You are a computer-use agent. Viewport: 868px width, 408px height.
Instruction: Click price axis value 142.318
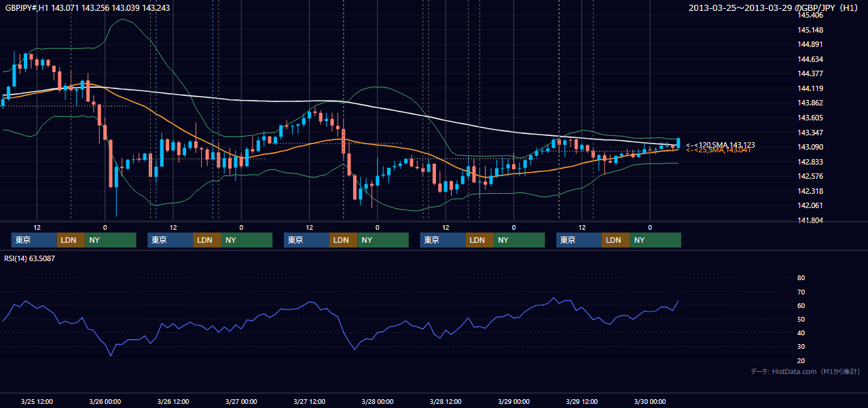pos(810,191)
